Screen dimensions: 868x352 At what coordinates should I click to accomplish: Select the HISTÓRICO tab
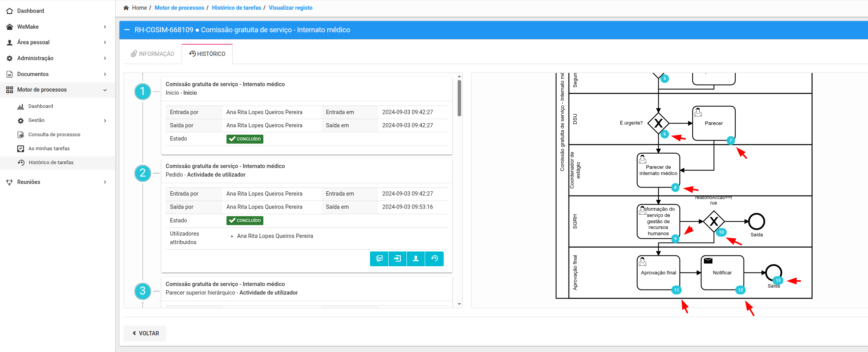pos(207,54)
